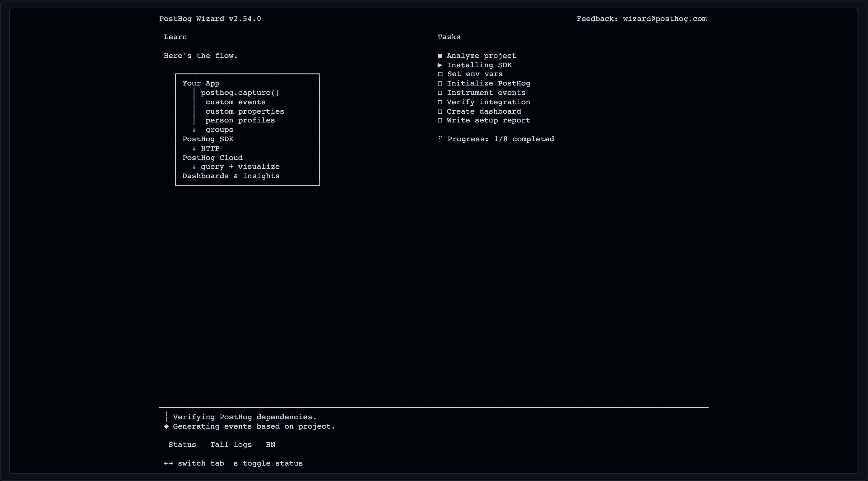Click the checkbox next to Write setup report
The image size is (868, 481).
440,121
